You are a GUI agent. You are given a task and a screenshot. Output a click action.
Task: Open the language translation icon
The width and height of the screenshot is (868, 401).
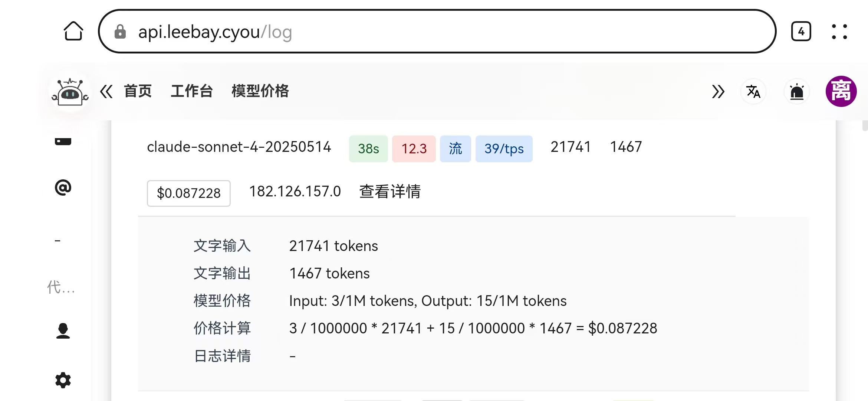tap(753, 91)
